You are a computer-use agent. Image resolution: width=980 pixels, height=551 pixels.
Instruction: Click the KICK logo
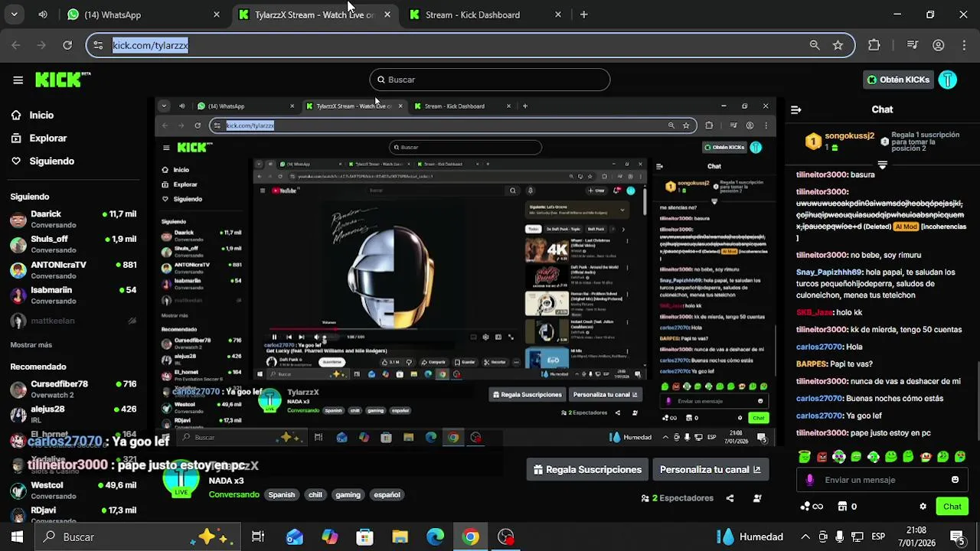(x=63, y=80)
